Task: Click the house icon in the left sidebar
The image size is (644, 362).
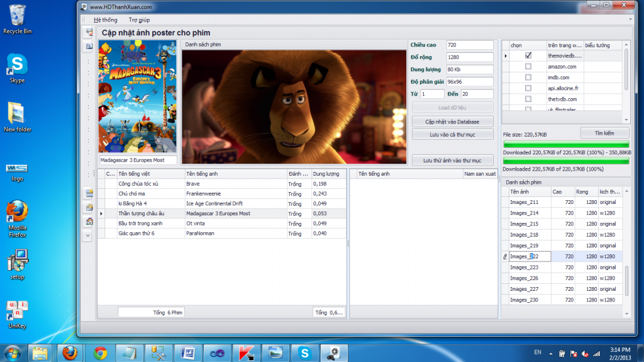Action: (x=89, y=222)
